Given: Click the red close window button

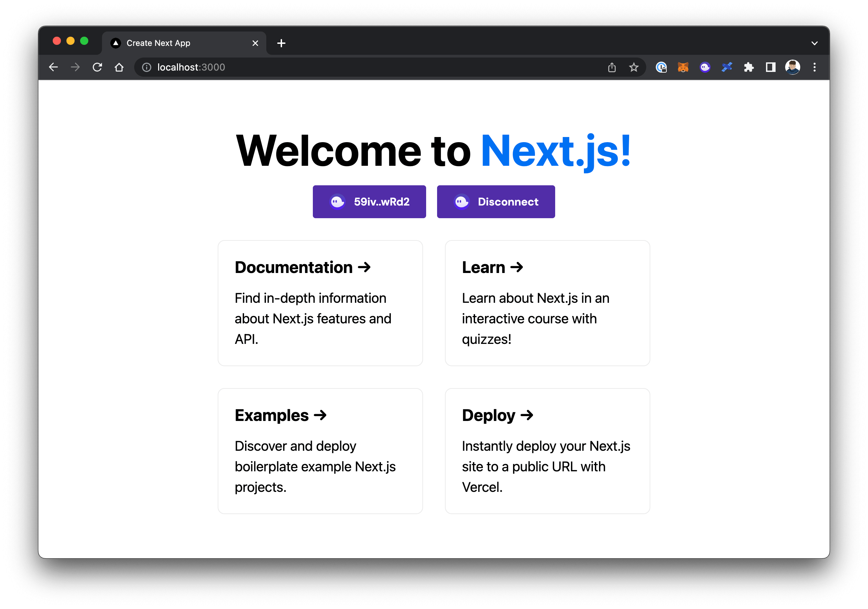Looking at the screenshot, I should tap(57, 41).
